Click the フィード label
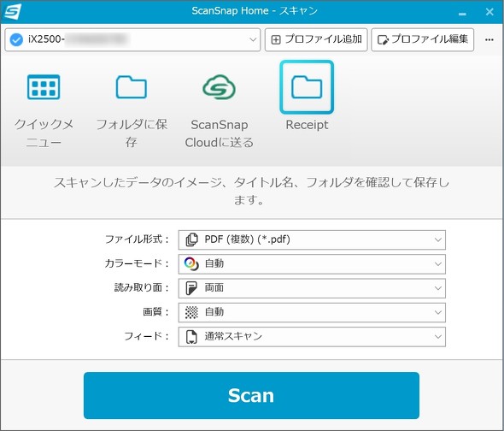 click(x=147, y=336)
